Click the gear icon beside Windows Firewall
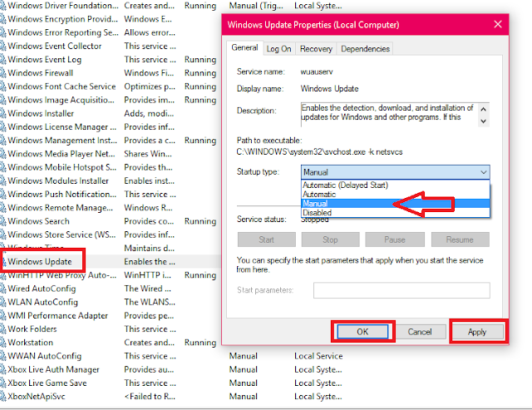Viewport: 532px width, 410px height. (2, 73)
